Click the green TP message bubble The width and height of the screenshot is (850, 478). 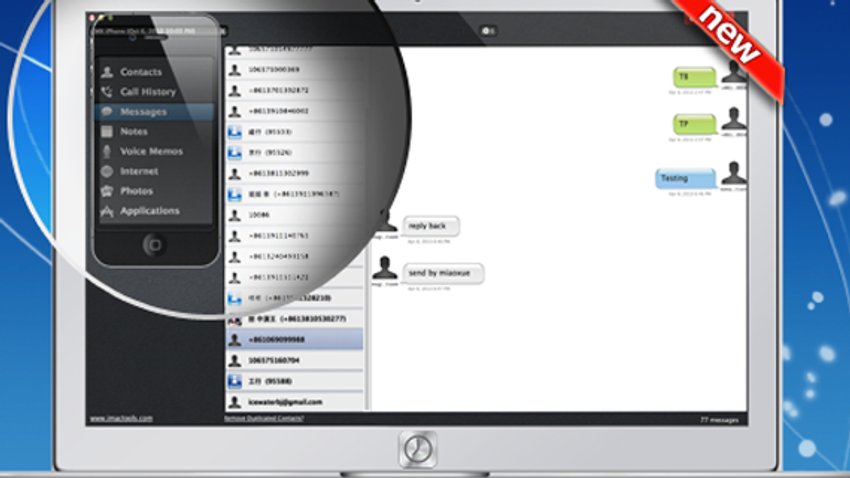694,125
